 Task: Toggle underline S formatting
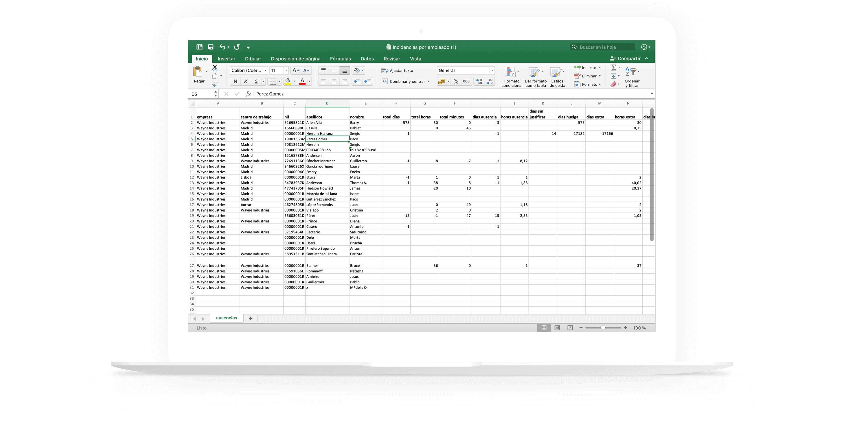[256, 82]
